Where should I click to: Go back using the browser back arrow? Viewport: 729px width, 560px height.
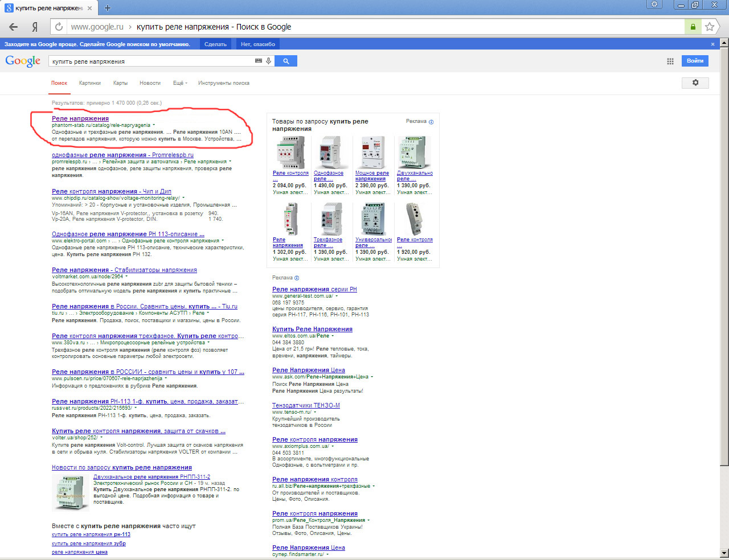click(13, 27)
